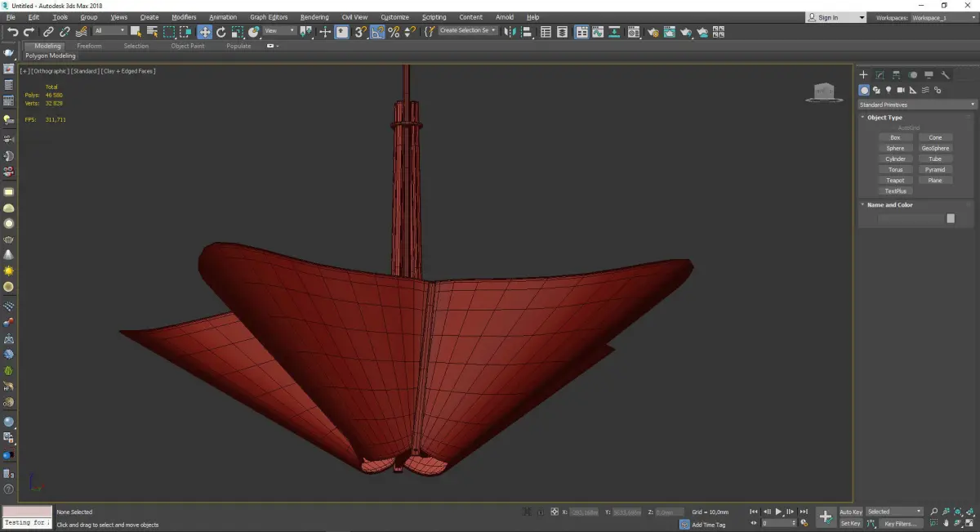Switch to the Display panel tab icon
The image size is (980, 532).
pos(929,75)
